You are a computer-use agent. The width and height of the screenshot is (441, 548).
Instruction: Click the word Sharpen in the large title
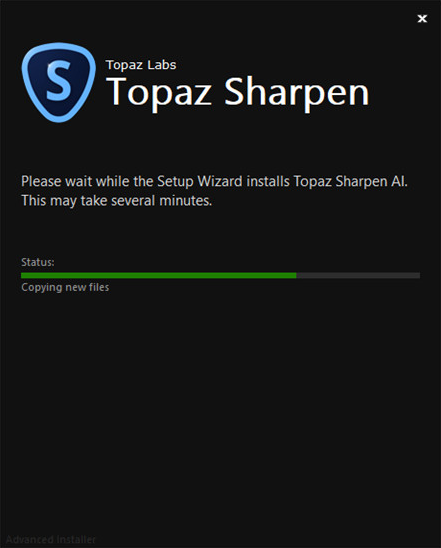pos(296,92)
